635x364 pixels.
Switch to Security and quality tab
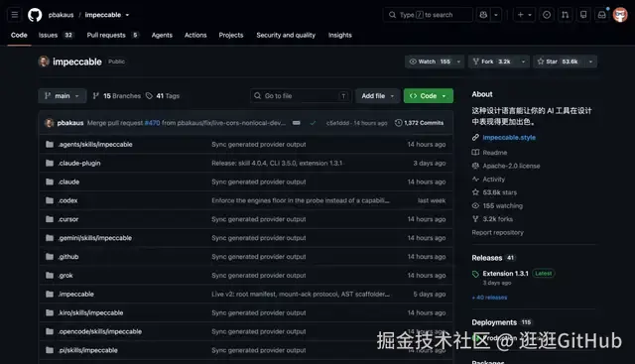click(x=286, y=36)
